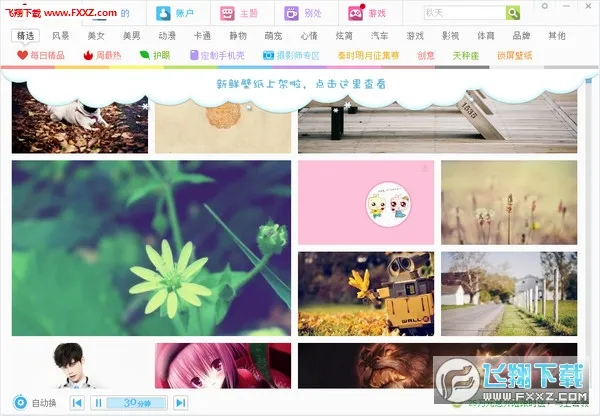Open 每日精品 with the heart icon
Viewport: 600px width, 416px height.
click(x=41, y=55)
